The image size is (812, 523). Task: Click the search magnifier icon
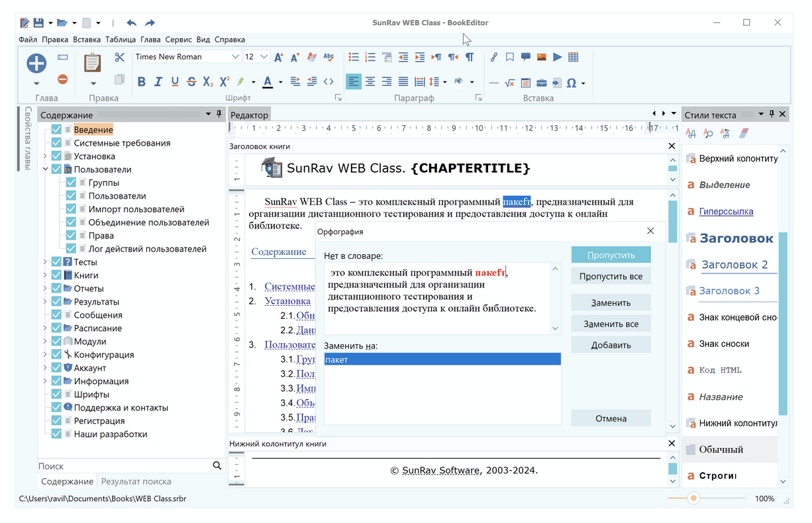tap(217, 466)
